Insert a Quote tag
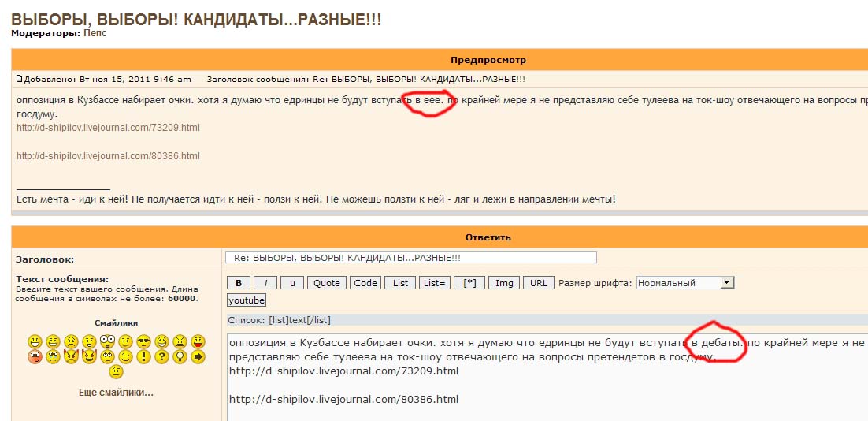This screenshot has width=868, height=421. [x=326, y=283]
